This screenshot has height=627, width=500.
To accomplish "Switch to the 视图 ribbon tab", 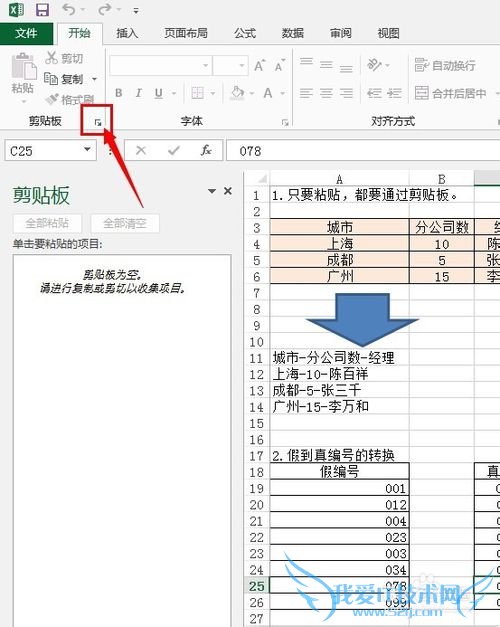I will coord(388,33).
